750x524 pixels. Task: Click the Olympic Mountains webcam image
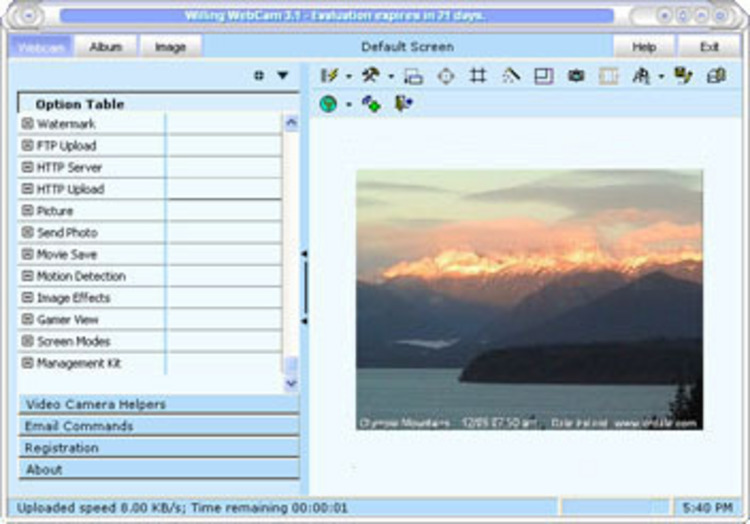point(529,299)
